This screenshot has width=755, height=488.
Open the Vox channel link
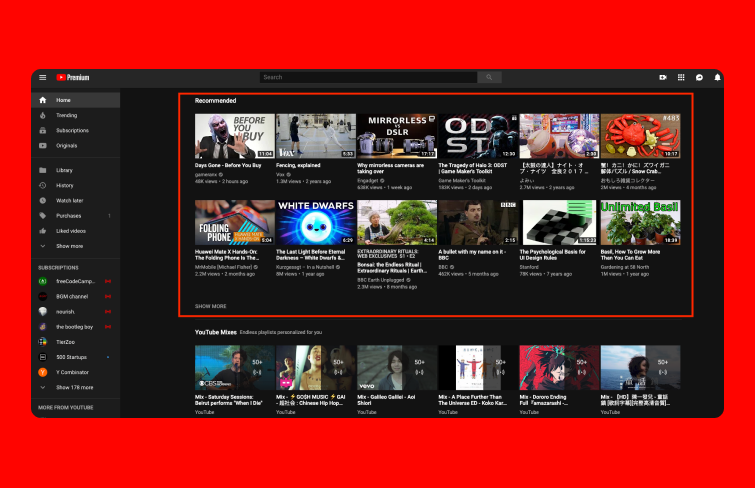click(280, 174)
